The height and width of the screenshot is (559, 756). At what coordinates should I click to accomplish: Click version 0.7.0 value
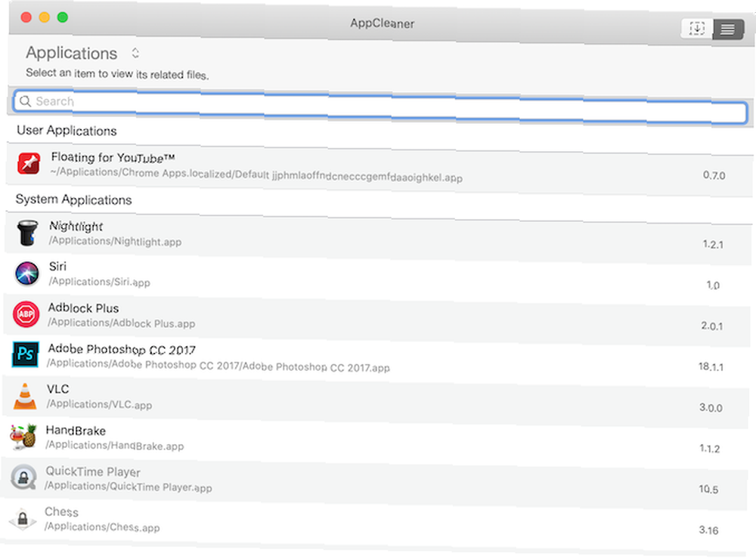tap(714, 175)
